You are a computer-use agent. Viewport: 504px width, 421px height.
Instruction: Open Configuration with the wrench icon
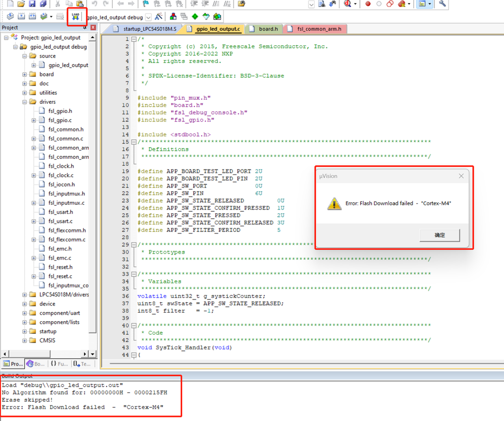[x=442, y=4]
